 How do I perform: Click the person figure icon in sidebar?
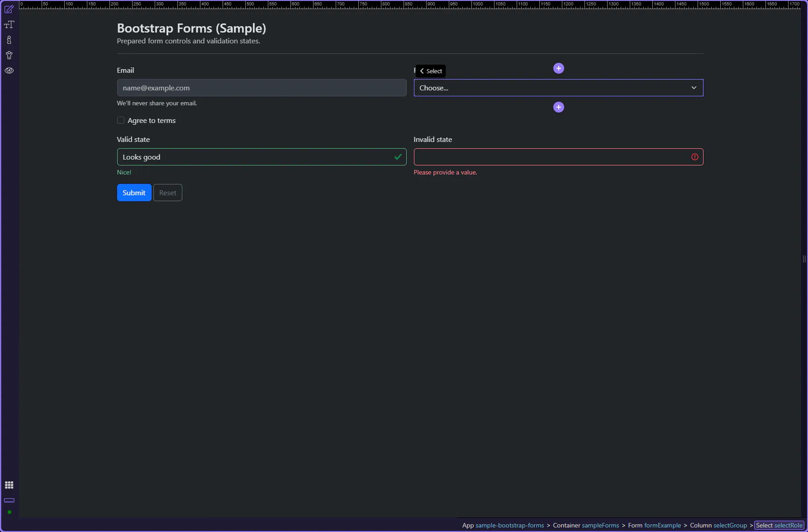tap(9, 56)
